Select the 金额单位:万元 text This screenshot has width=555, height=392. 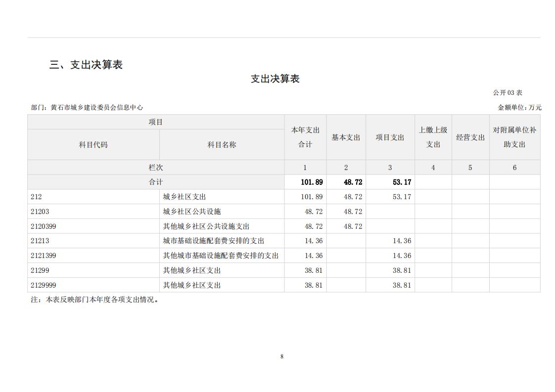pyautogui.click(x=519, y=107)
